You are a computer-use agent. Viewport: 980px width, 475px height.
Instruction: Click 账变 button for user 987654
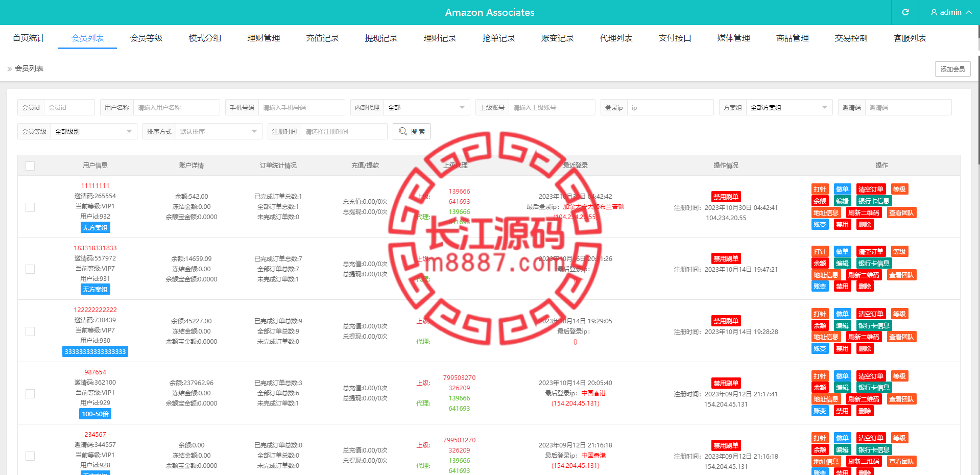pos(820,411)
